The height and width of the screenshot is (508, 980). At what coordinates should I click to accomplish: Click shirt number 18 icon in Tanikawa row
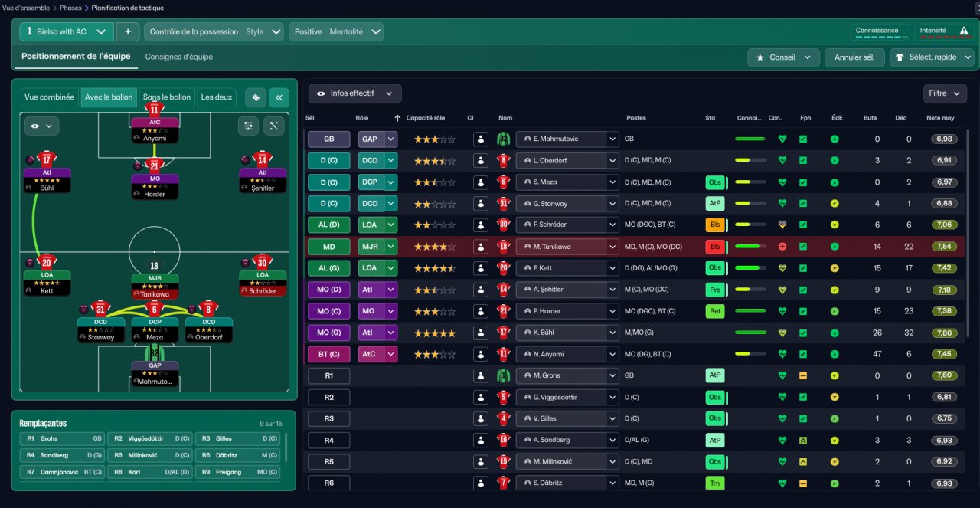click(x=503, y=247)
